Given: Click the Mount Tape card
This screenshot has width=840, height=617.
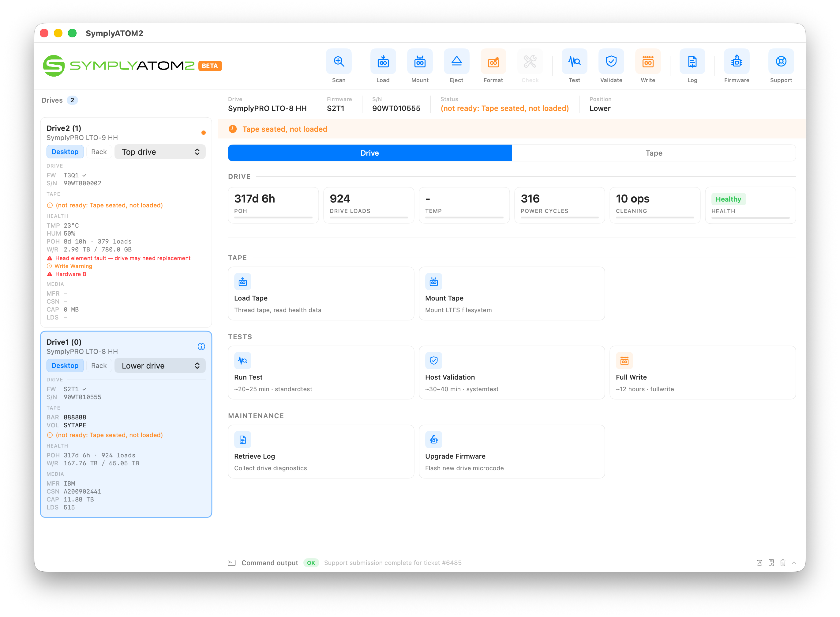Looking at the screenshot, I should point(512,293).
